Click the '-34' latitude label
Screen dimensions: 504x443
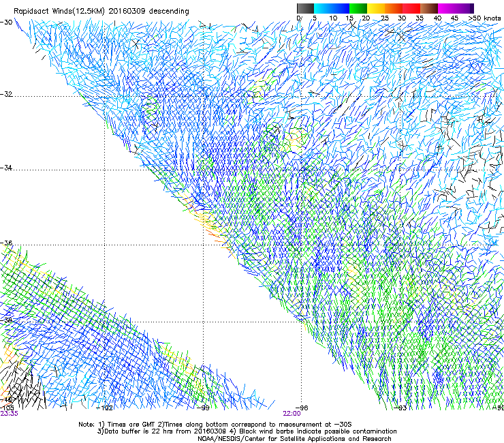tap(6, 168)
